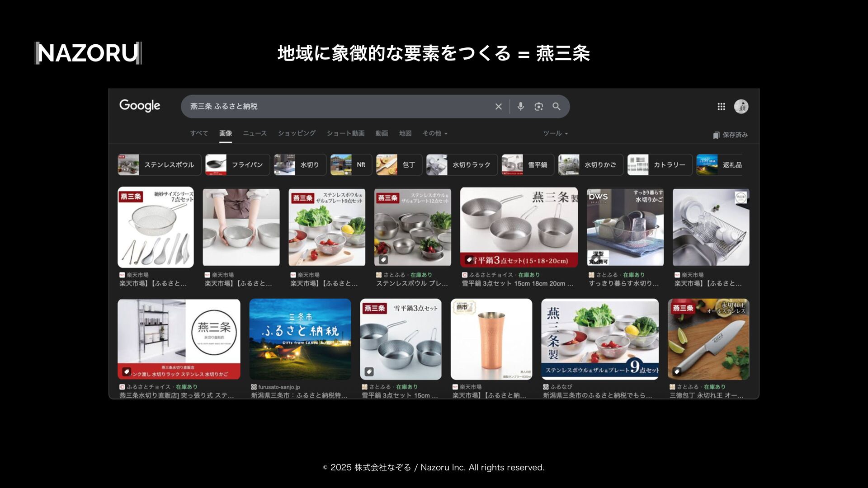The width and height of the screenshot is (868, 488).
Task: Switch to the ショッピング tab
Action: (297, 133)
